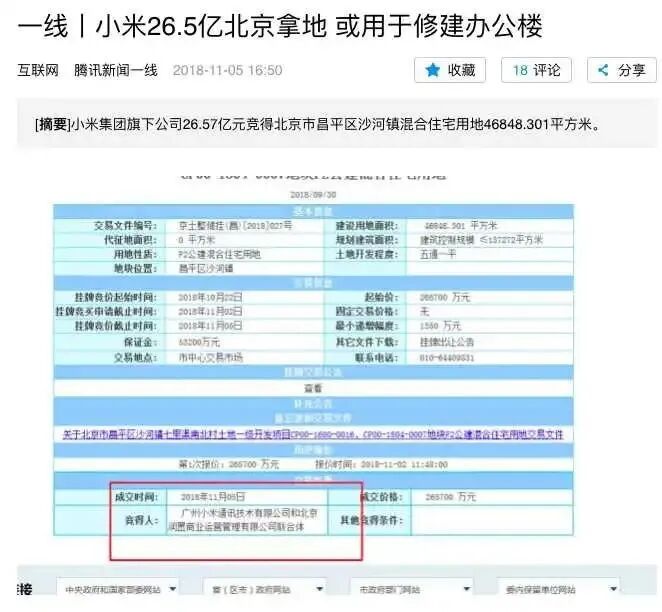Image resolution: width=662 pixels, height=612 pixels.
Task: Click the 用地性质 label
Action: click(135, 255)
